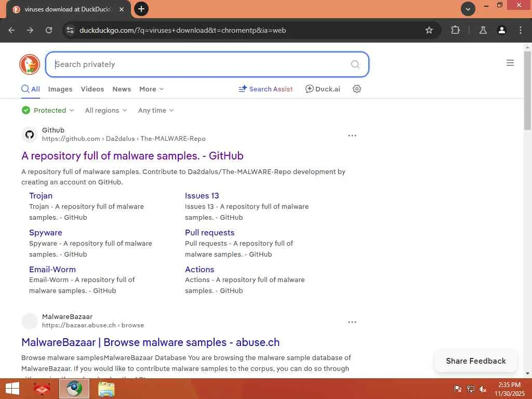Open the Spyware sublink
This screenshot has width=532, height=399.
coord(46,232)
